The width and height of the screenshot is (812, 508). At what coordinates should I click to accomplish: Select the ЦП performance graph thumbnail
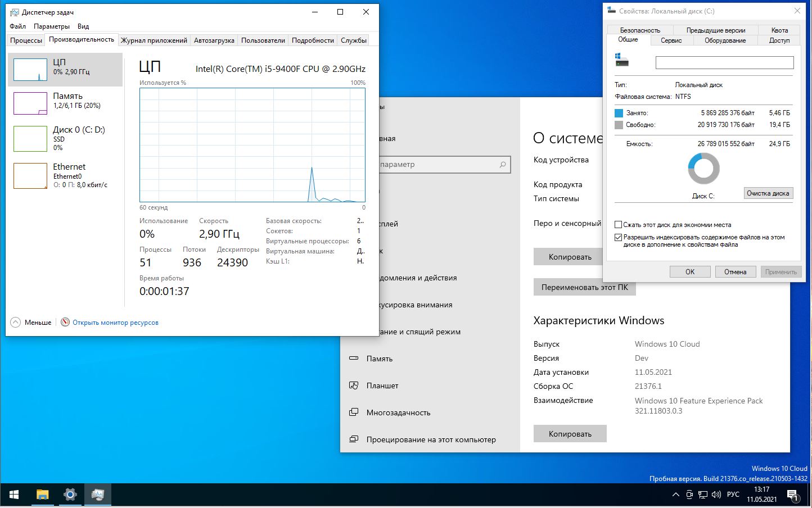point(30,70)
